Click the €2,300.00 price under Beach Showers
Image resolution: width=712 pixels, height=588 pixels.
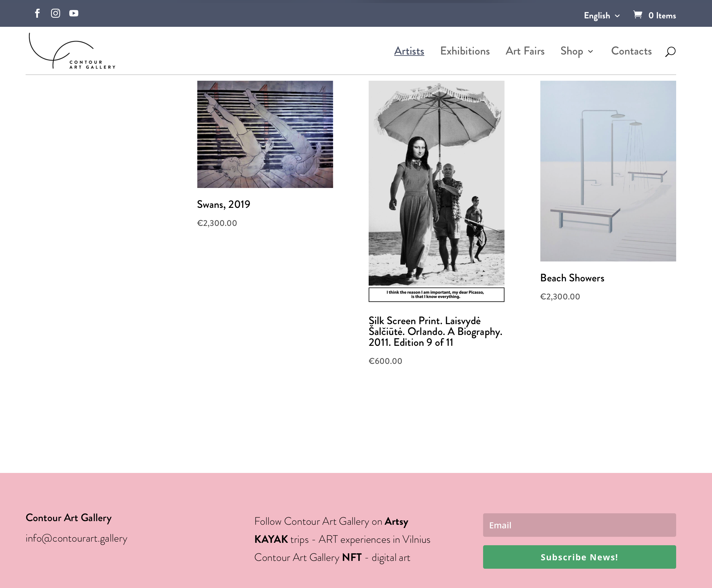[x=560, y=297]
